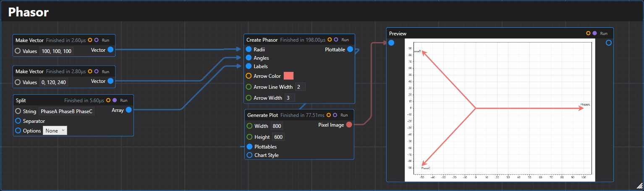Click the Width field showing 800
The height and width of the screenshot is (191, 644).
(x=277, y=126)
